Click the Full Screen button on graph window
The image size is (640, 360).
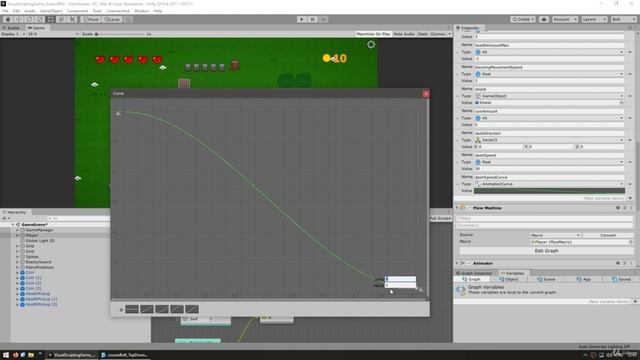click(441, 218)
